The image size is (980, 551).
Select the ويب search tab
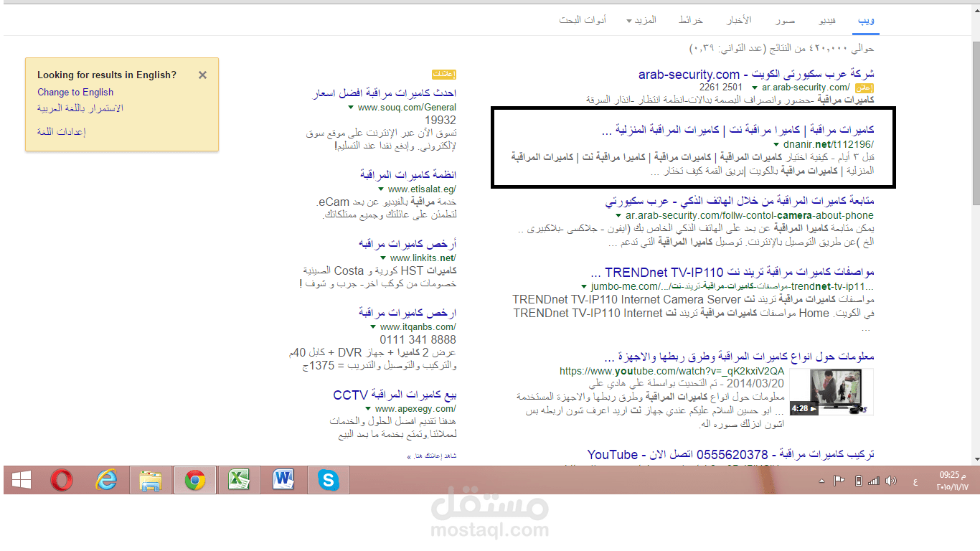[866, 20]
